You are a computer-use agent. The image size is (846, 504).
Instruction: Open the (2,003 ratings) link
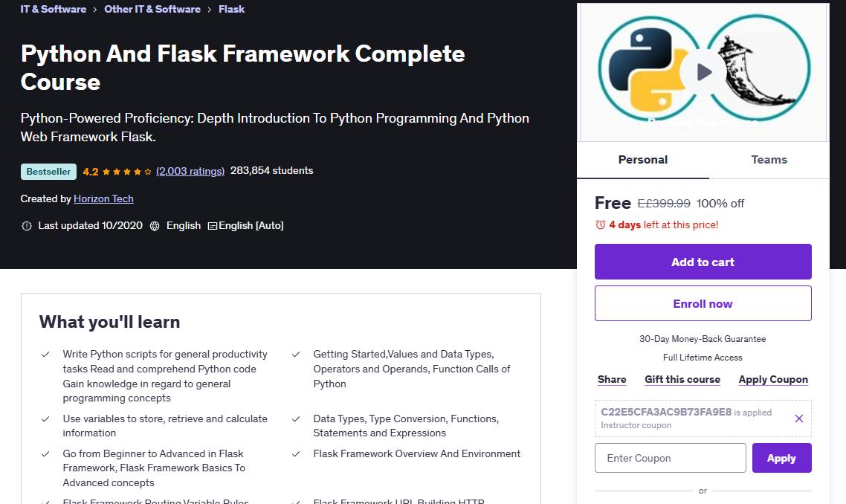tap(190, 171)
